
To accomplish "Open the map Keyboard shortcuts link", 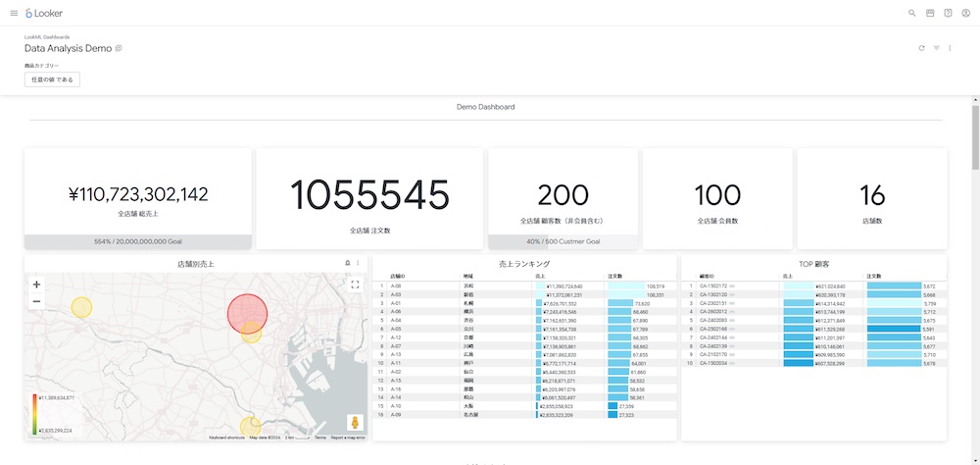I will 226,438.
